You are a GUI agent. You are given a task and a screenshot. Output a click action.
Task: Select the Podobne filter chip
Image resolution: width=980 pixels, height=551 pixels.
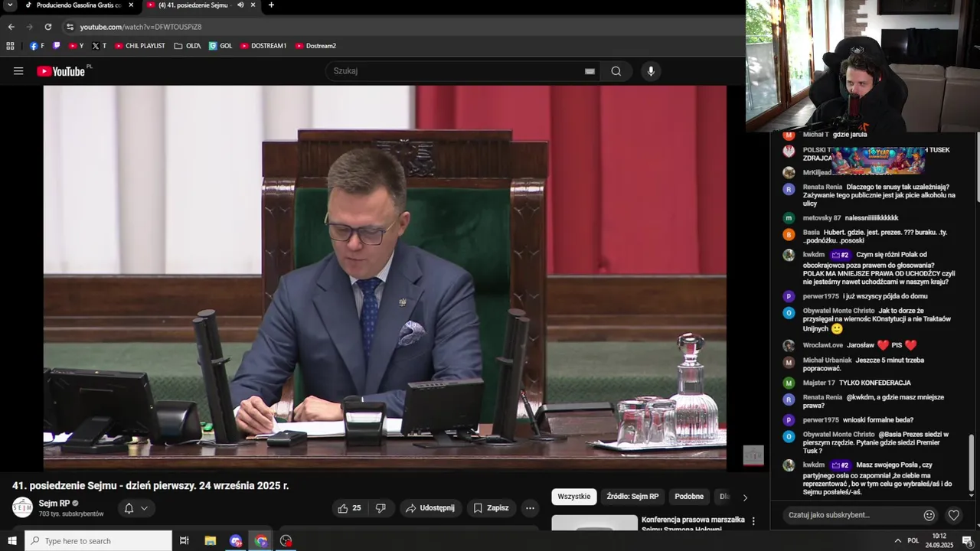[x=689, y=497]
